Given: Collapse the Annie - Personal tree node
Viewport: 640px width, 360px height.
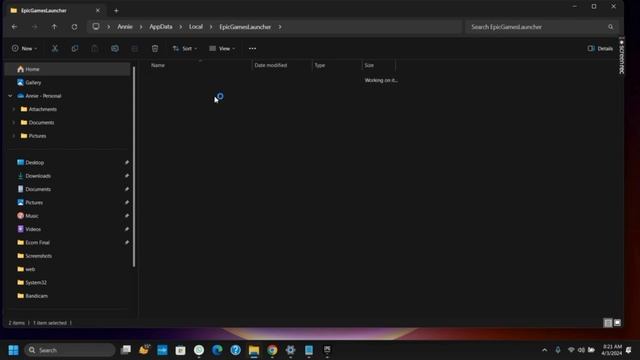Looking at the screenshot, I should coord(10,96).
